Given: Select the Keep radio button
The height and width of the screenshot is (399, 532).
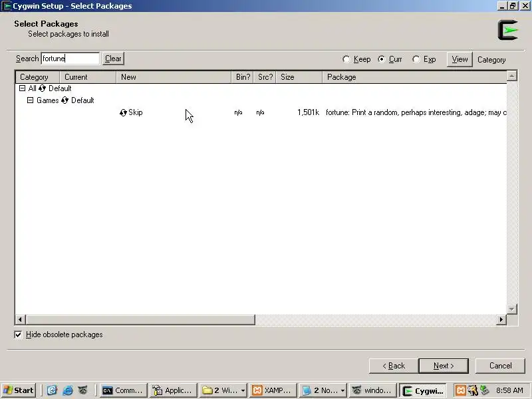Looking at the screenshot, I should click(346, 59).
